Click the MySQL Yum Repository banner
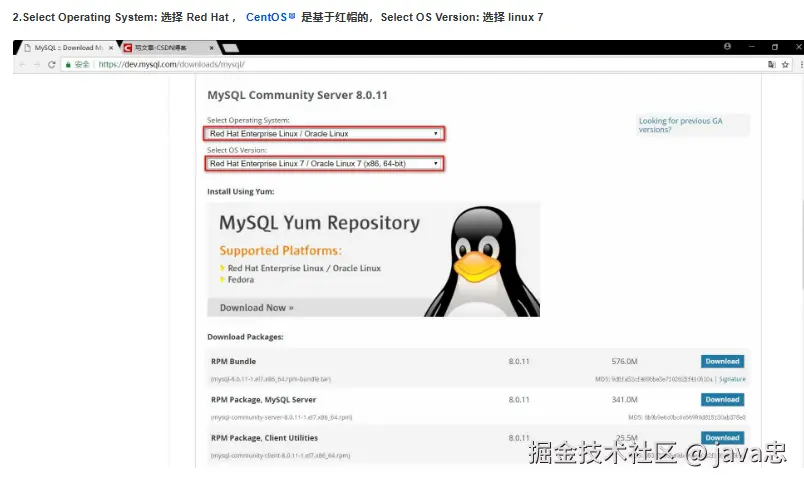Viewport: 804px width, 484px height. point(373,259)
